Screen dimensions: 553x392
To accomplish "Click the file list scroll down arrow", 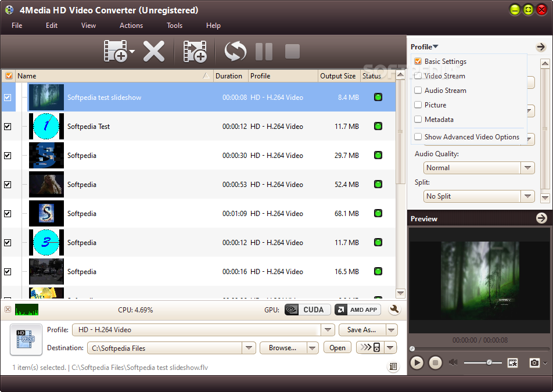I will click(x=400, y=293).
